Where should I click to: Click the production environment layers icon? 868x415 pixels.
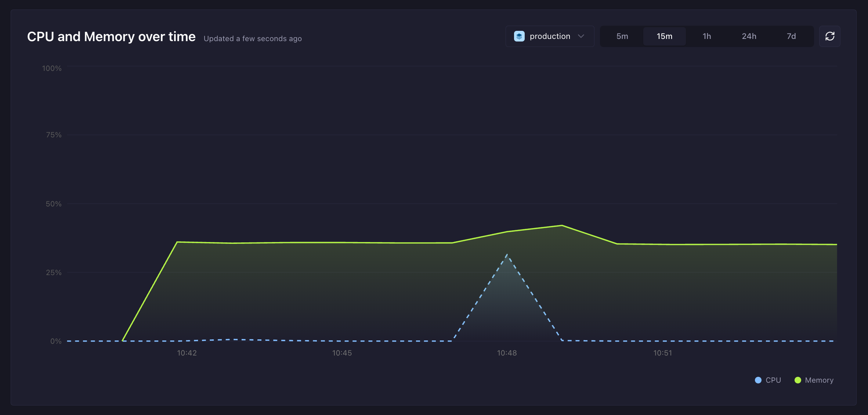tap(519, 36)
